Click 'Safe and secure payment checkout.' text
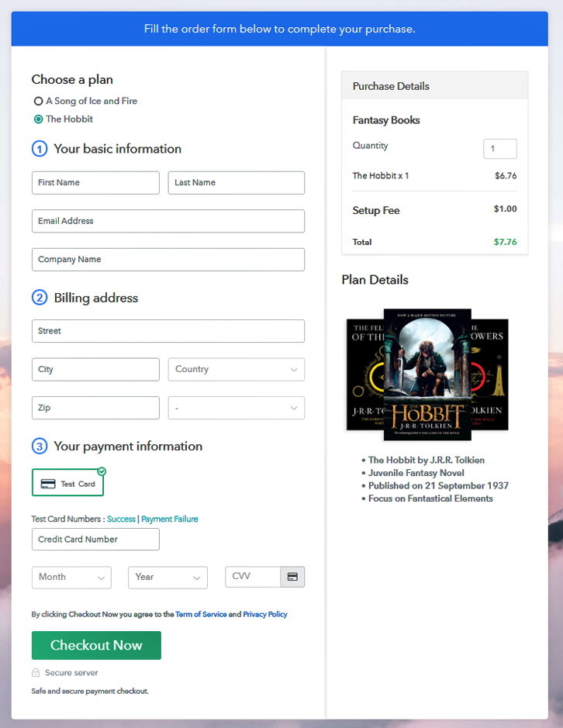 pos(90,692)
